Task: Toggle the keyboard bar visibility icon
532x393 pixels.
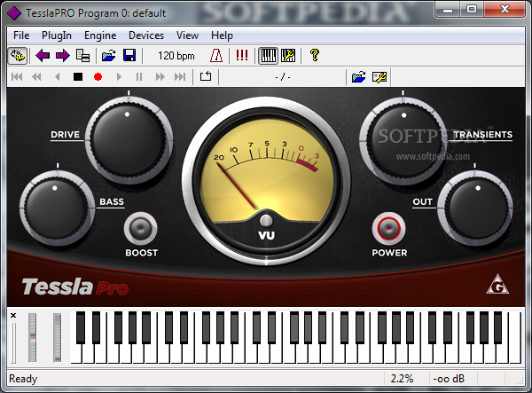Action: (x=268, y=56)
